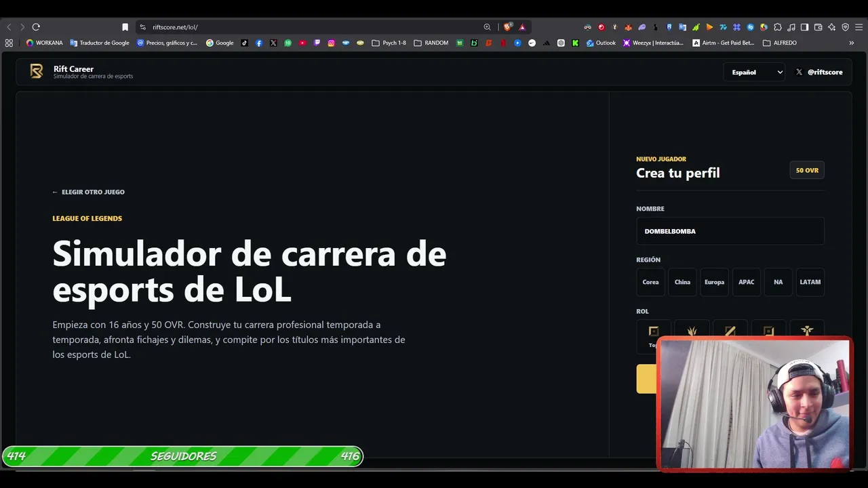Screen dimensions: 868x488
Task: Click the Rift Career site title
Action: [x=73, y=68]
